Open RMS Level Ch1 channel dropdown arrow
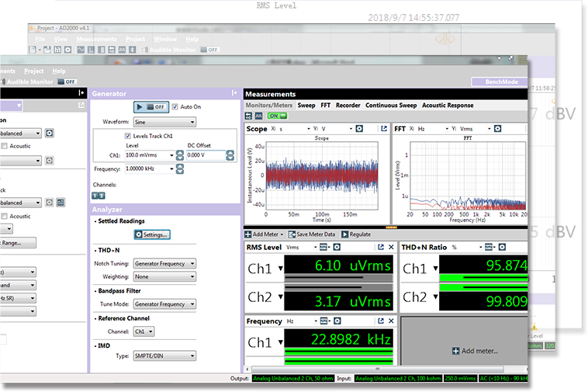The image size is (588, 392). pos(281,269)
